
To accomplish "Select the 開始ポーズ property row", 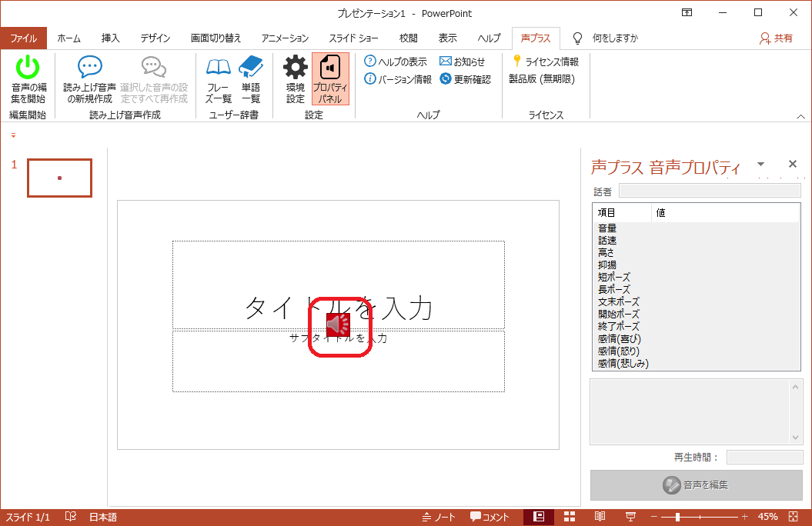I will tap(697, 314).
